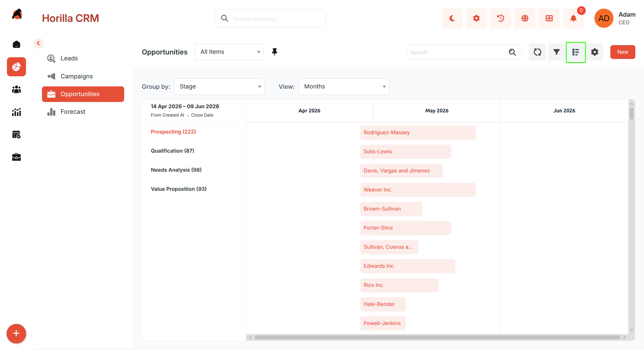
Task: Open Leads in sidebar
Action: click(83, 58)
